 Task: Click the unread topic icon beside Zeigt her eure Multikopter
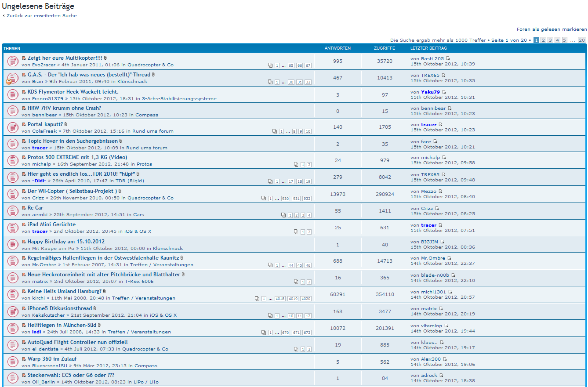[x=12, y=61]
